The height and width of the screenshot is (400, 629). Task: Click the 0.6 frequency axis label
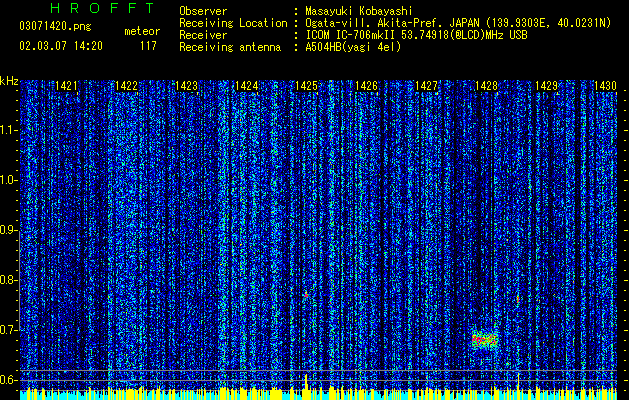[8, 380]
